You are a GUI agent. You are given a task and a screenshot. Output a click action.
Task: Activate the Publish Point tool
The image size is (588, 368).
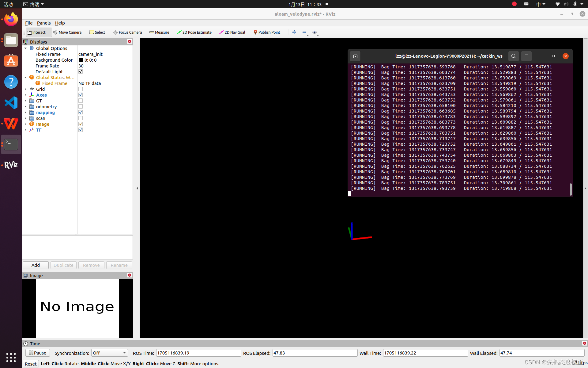click(x=267, y=32)
